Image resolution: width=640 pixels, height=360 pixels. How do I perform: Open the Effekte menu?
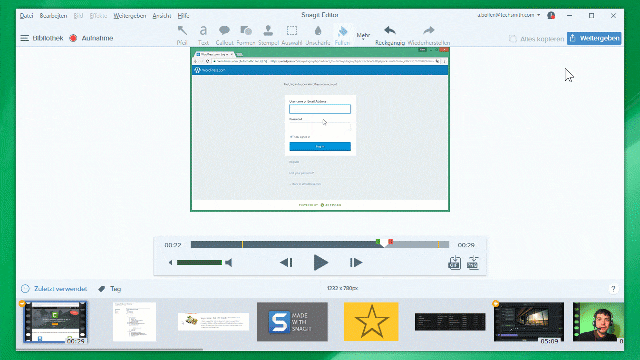[x=98, y=16]
